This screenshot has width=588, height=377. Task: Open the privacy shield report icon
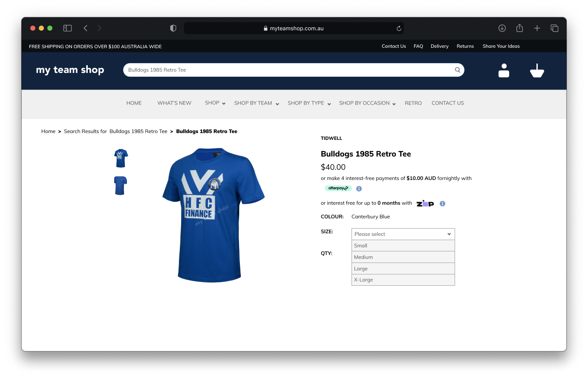coord(173,28)
